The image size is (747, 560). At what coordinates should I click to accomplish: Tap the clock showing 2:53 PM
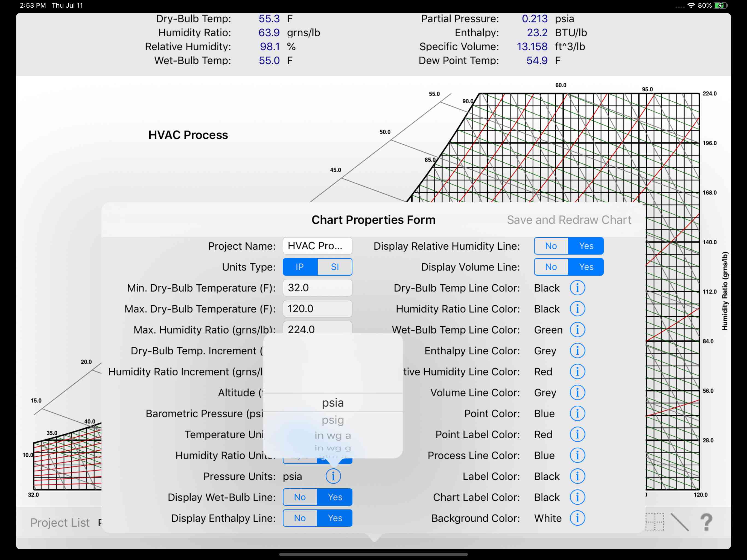[33, 5]
